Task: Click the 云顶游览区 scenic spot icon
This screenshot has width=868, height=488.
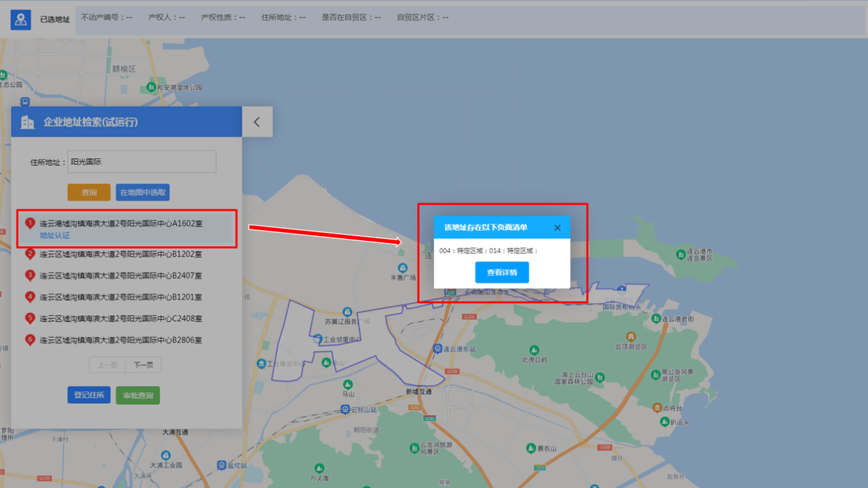Action: pyautogui.click(x=631, y=337)
